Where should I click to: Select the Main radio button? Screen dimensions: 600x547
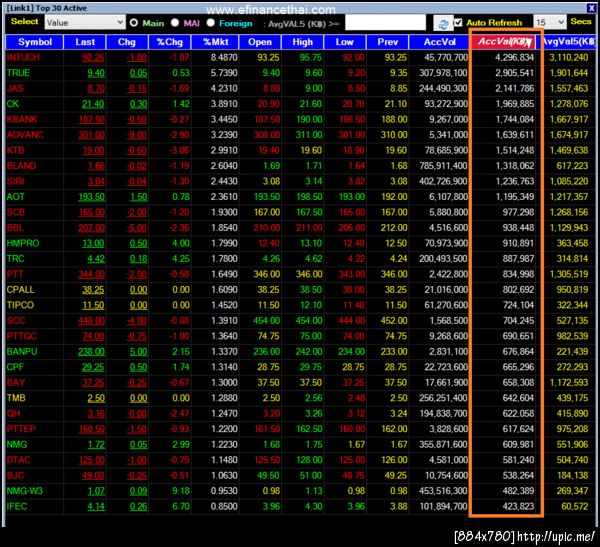(x=134, y=23)
